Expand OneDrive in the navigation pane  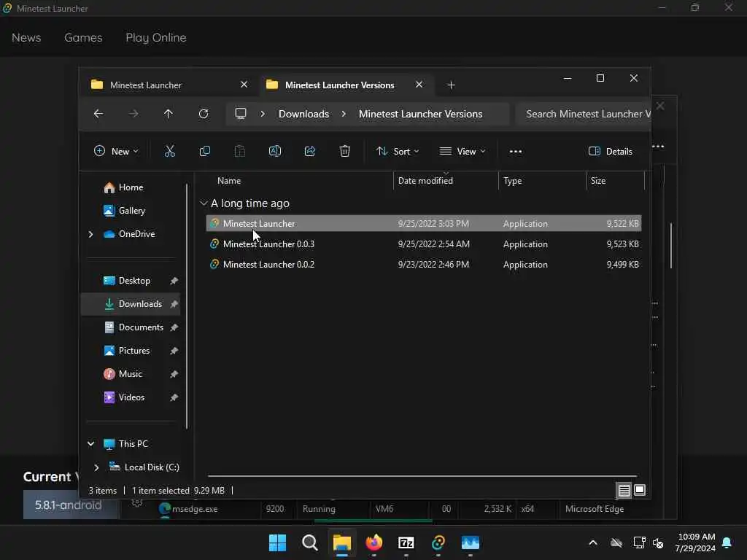coord(90,234)
